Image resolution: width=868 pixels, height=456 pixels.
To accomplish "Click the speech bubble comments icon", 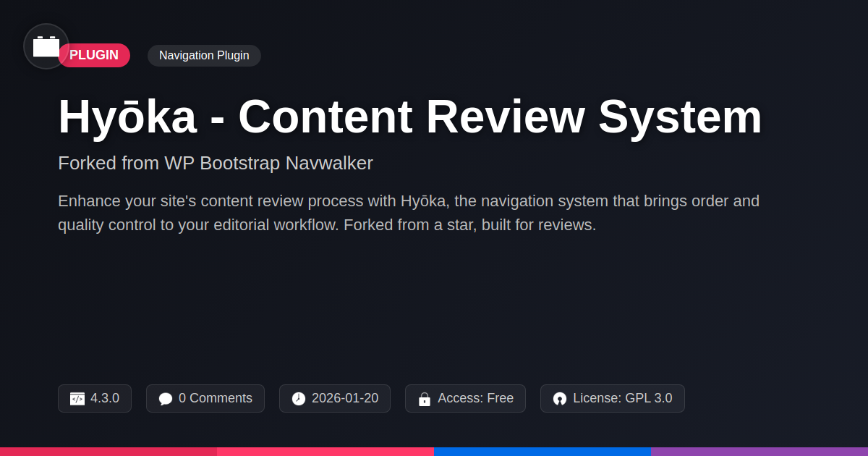I will (x=166, y=399).
